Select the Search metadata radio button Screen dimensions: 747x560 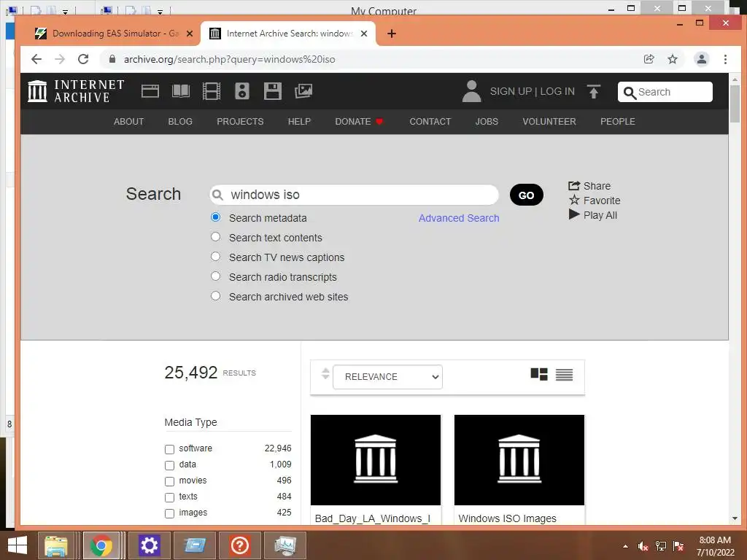click(x=216, y=217)
